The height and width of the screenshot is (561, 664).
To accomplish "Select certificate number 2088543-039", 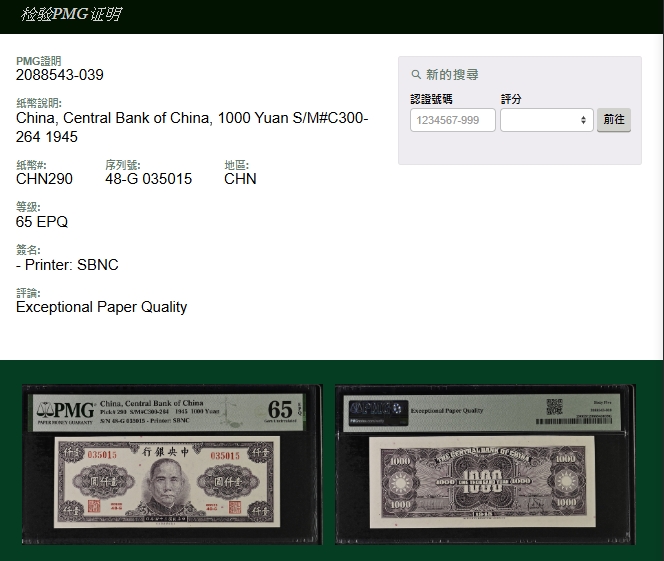I will click(x=60, y=75).
